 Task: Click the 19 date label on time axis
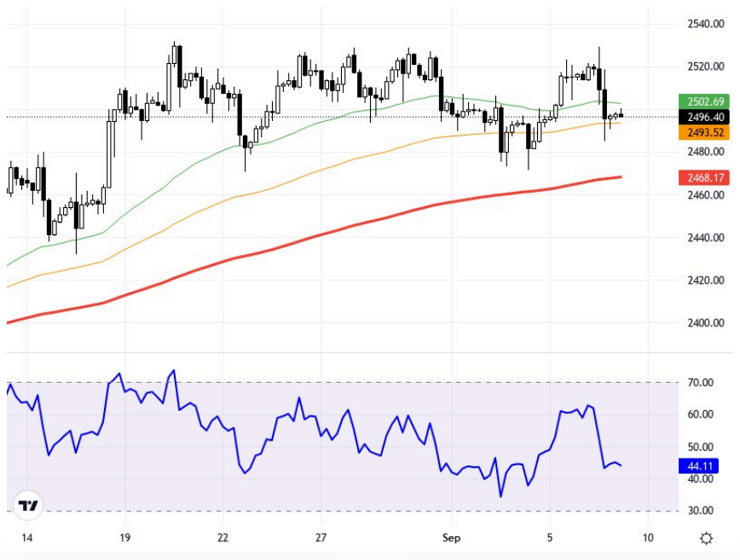124,538
